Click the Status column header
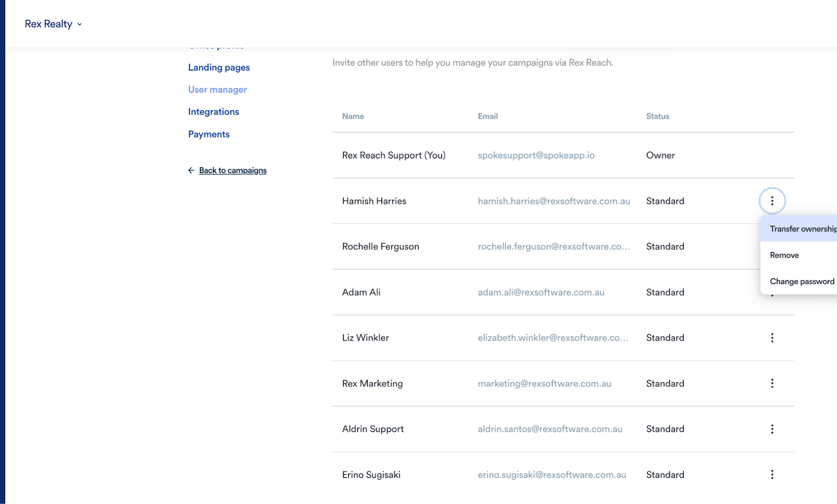837x504 pixels. [x=658, y=116]
